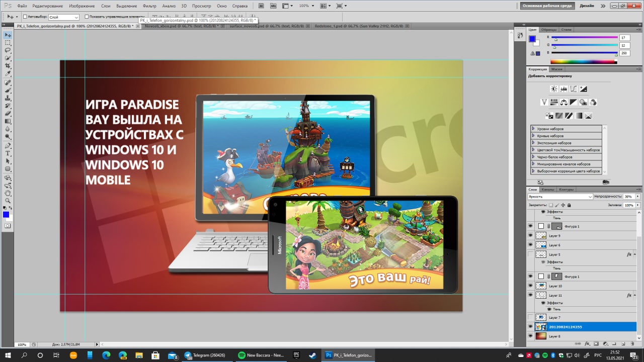Image resolution: width=644 pixels, height=362 pixels.
Task: Hide Layer 10
Action: pos(530,286)
